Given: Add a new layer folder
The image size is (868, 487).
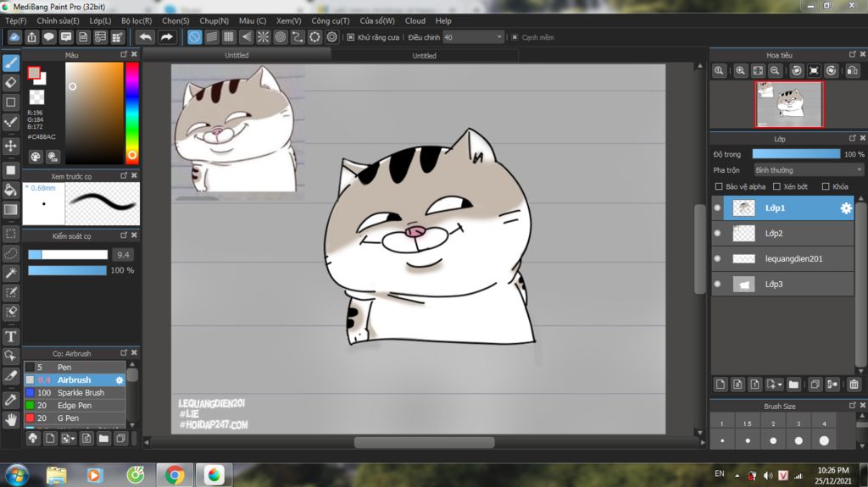Looking at the screenshot, I should [793, 384].
